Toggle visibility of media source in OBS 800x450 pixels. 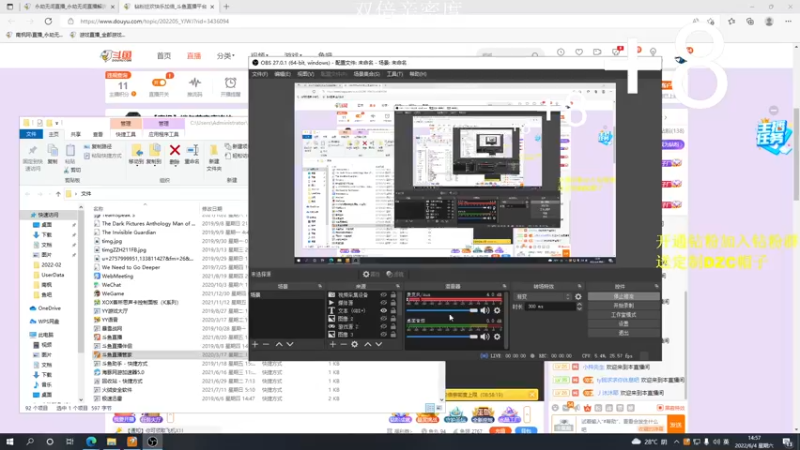coord(384,303)
